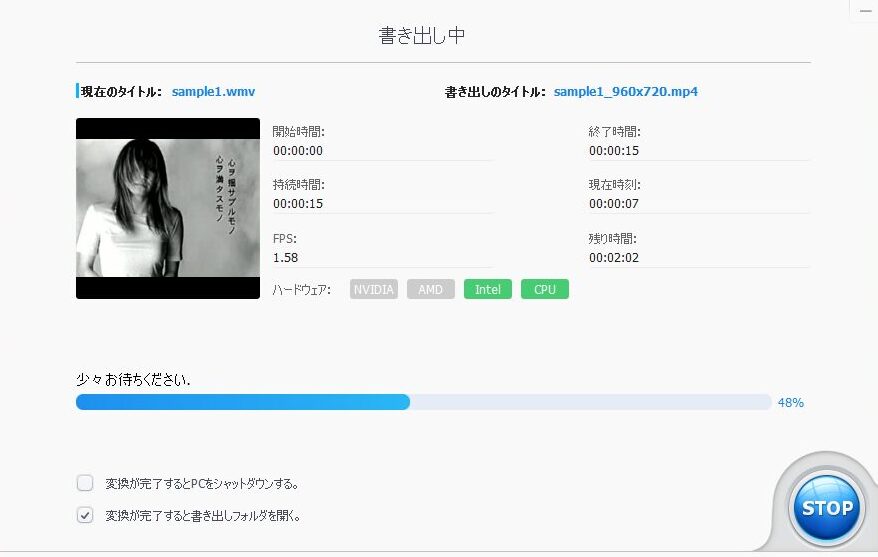The height and width of the screenshot is (557, 878).
Task: Click the ハードウェア label
Action: (x=302, y=289)
